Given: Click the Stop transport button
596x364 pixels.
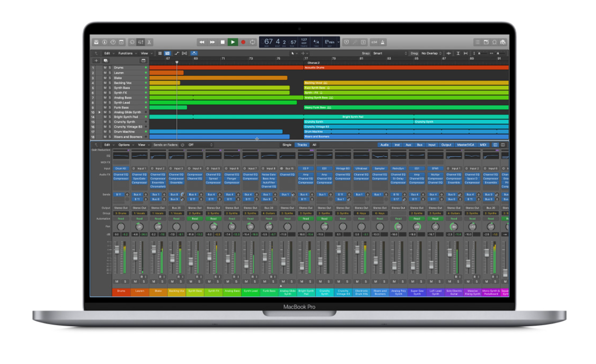Looking at the screenshot, I should pyautogui.click(x=223, y=42).
